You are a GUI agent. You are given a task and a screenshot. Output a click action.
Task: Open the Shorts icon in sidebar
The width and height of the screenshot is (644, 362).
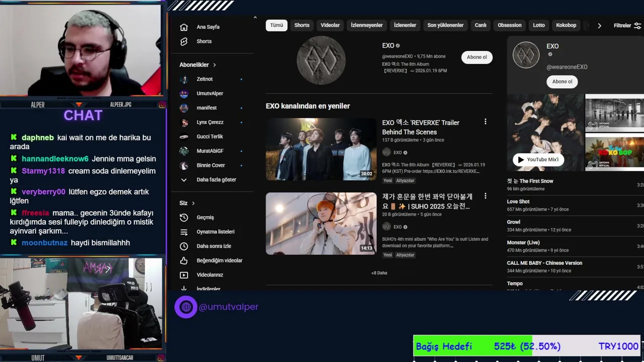(184, 41)
